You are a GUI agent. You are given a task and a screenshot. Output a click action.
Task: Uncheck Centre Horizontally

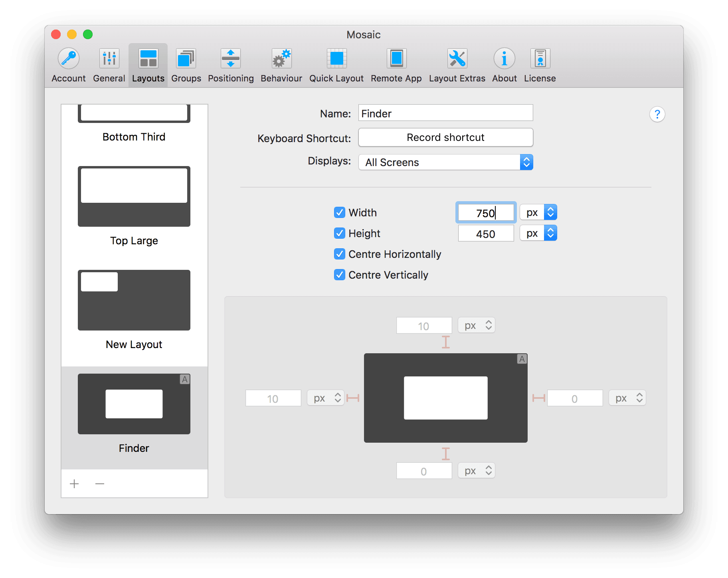339,254
